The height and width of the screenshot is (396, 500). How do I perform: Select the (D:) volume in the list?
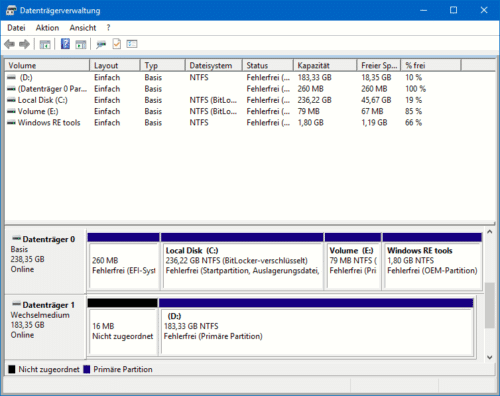pos(26,77)
